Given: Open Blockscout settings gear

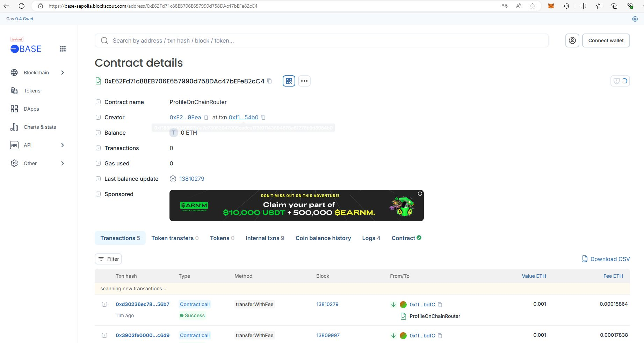Looking at the screenshot, I should coord(635,19).
